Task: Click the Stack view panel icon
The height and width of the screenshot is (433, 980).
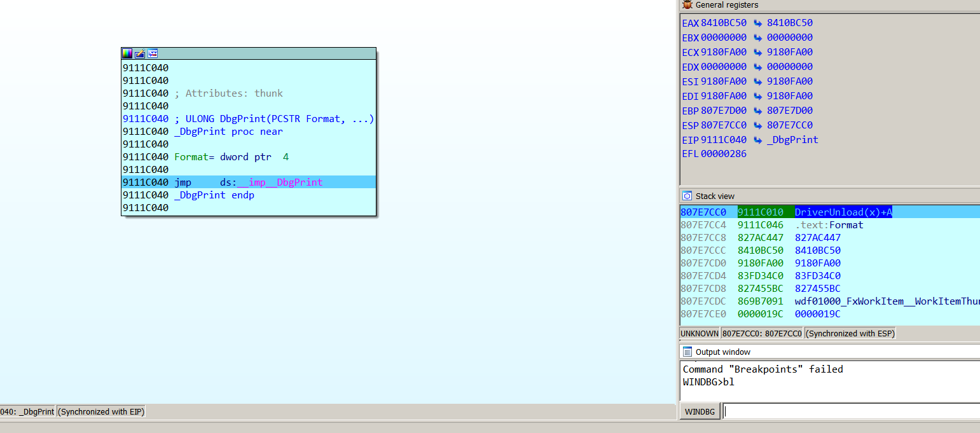Action: coord(687,196)
